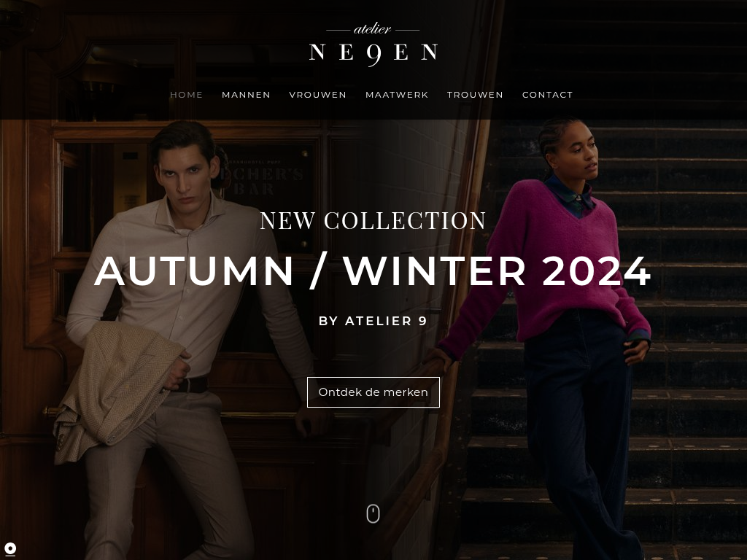This screenshot has width=747, height=560.
Task: Open the CONTACT page link
Action: click(x=547, y=95)
